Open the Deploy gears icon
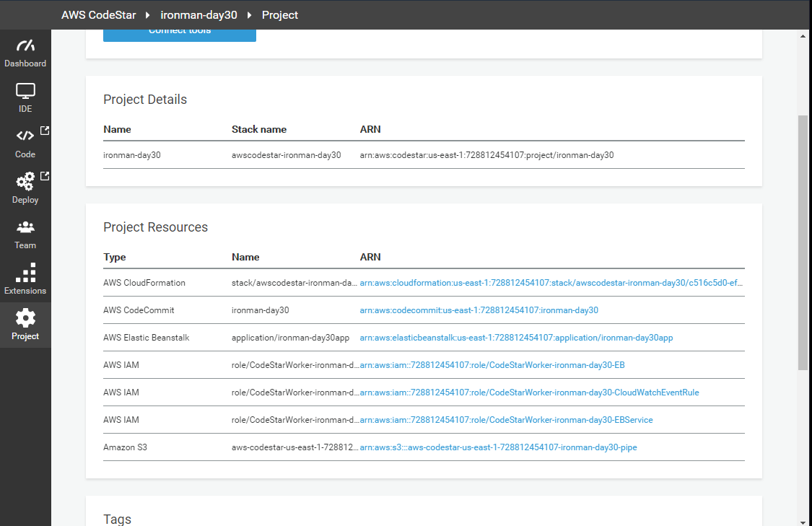Screen dimensions: 812x526 coord(25,181)
